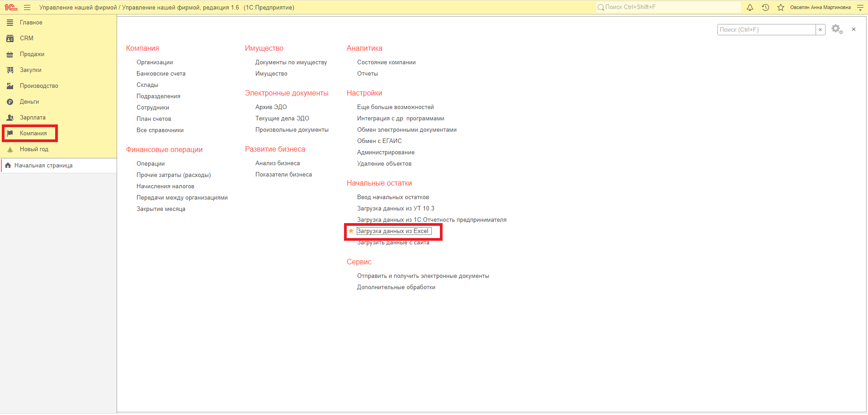
Task: Open the Деньги section
Action: point(29,102)
